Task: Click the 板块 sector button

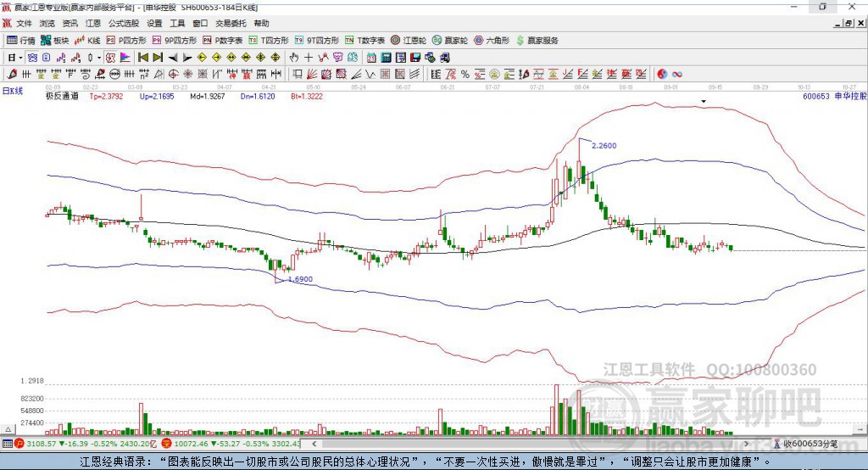Action: [x=55, y=41]
